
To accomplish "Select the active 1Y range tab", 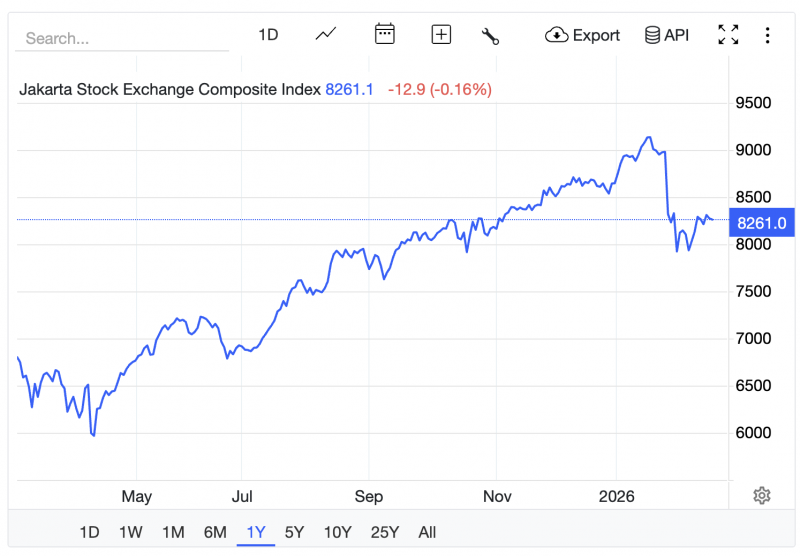I will coord(256,532).
